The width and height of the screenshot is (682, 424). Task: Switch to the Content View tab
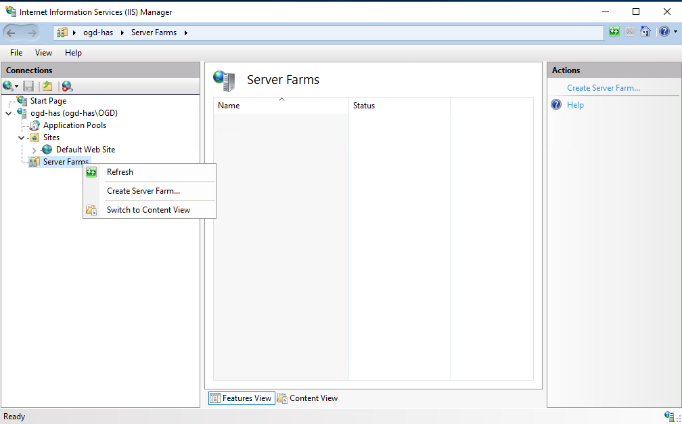[x=308, y=398]
